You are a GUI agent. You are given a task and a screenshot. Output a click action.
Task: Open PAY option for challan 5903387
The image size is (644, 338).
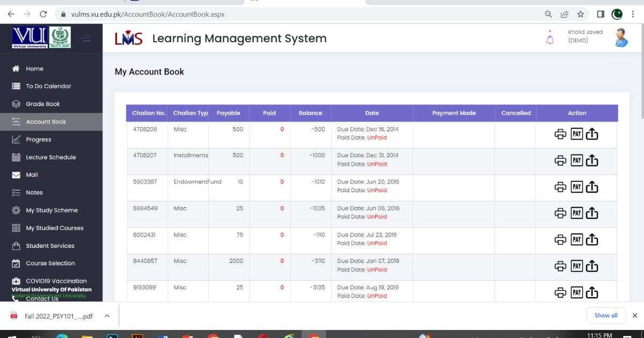click(576, 187)
